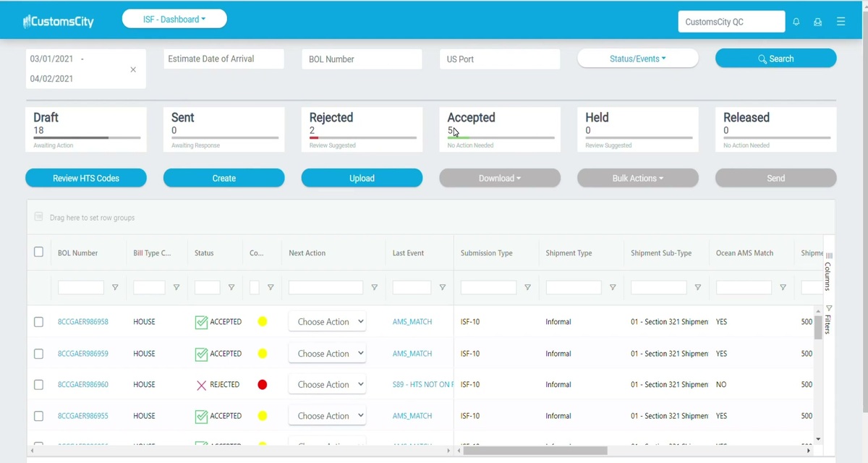This screenshot has width=868, height=463.
Task: Open BOL link 8CCGAER986958
Action: (x=83, y=322)
